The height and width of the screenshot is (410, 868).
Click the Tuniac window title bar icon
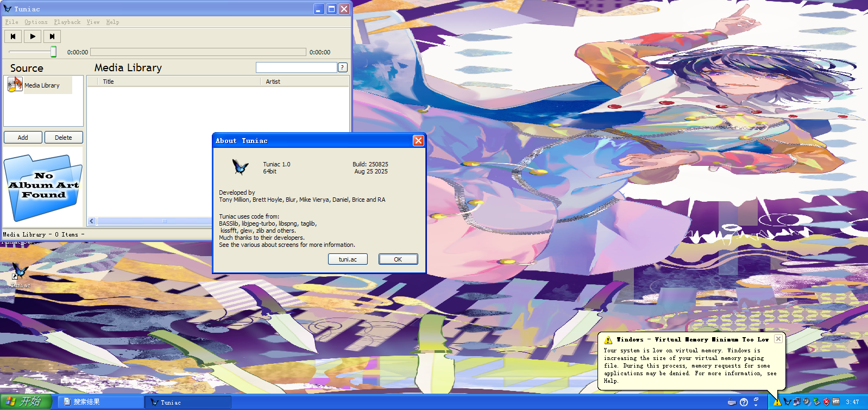[8, 9]
